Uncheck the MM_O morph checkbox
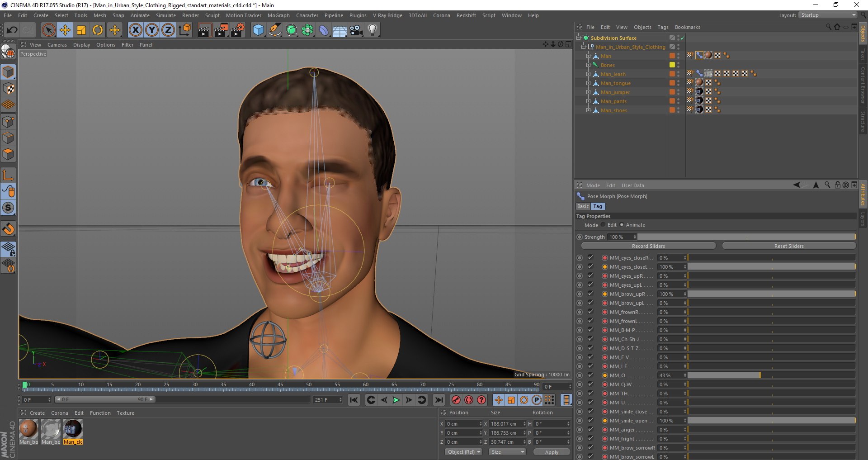Viewport: 868px width, 460px height. coord(590,375)
